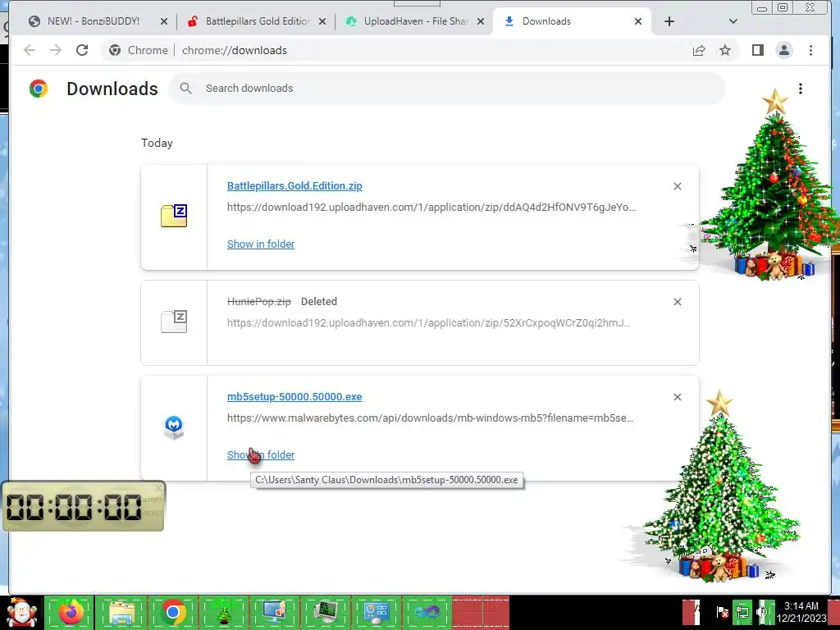Remove HuniePop.zip from list

point(677,302)
